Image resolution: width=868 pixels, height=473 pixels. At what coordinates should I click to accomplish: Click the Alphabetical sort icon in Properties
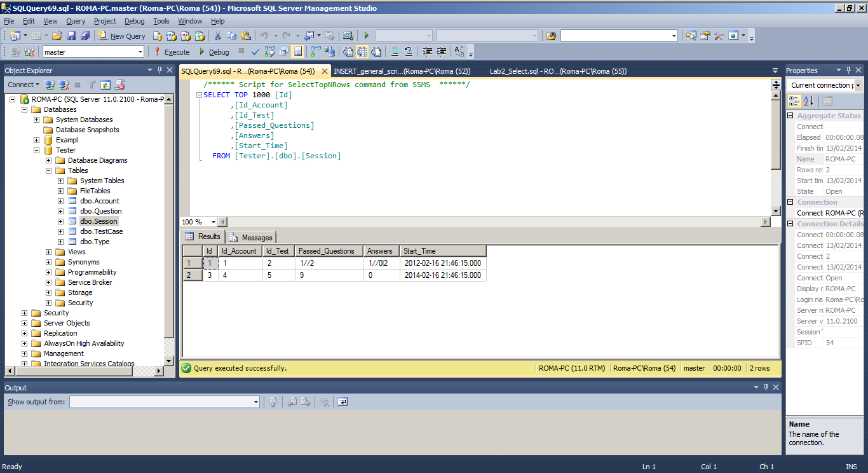808,100
